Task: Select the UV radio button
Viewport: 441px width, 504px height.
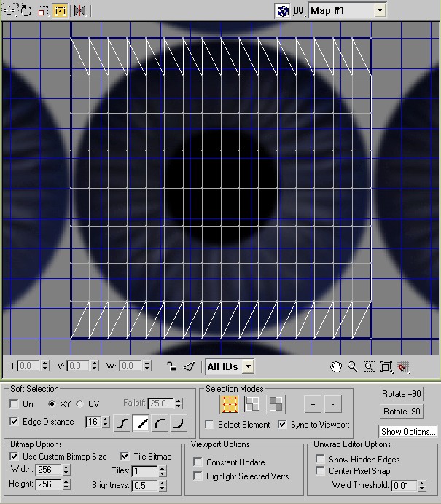Action: [79, 403]
